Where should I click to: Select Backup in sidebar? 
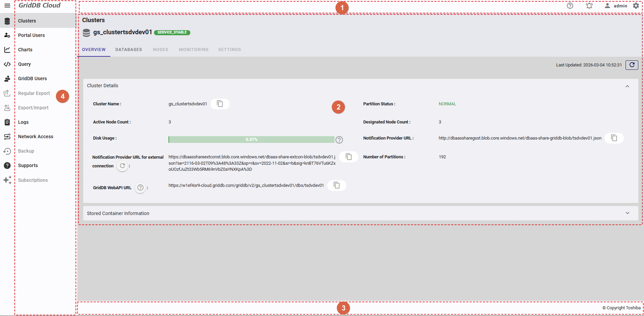pyautogui.click(x=26, y=151)
